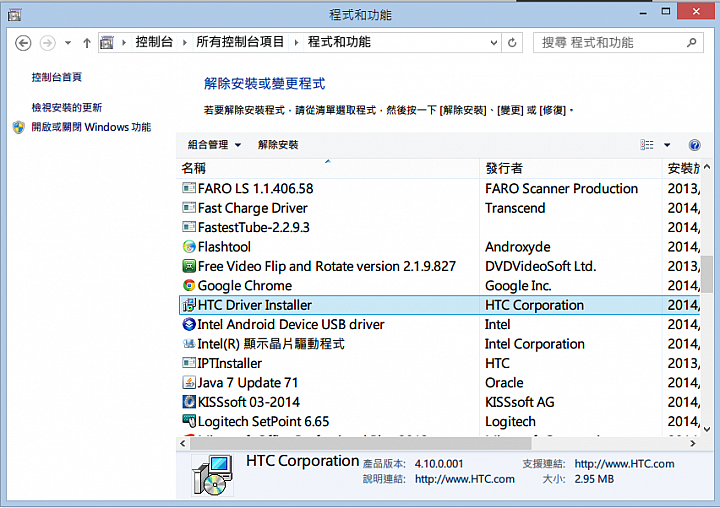Select Free Video Flip and Rotate icon
720x508 pixels.
pyautogui.click(x=189, y=266)
